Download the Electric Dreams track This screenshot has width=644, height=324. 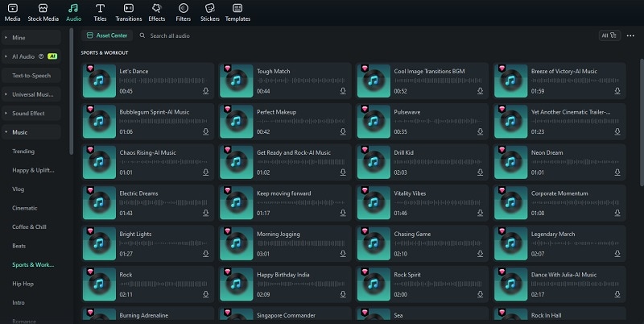pyautogui.click(x=206, y=214)
